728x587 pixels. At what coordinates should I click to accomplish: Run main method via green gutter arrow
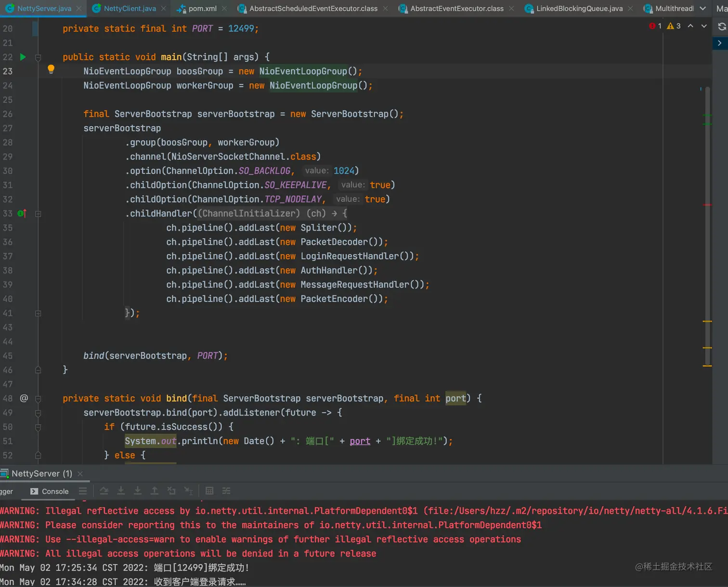23,57
